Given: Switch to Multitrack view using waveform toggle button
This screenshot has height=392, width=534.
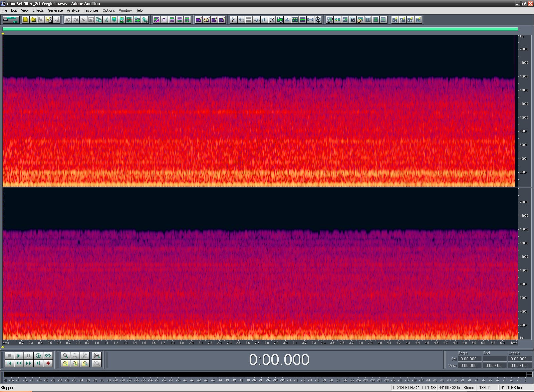Looking at the screenshot, I should click(11, 20).
